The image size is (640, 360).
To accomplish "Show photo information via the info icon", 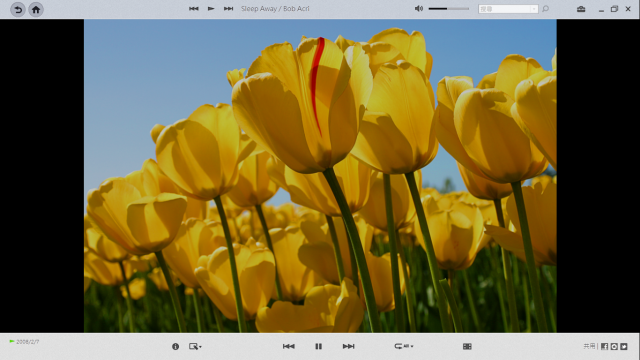I will click(176, 347).
